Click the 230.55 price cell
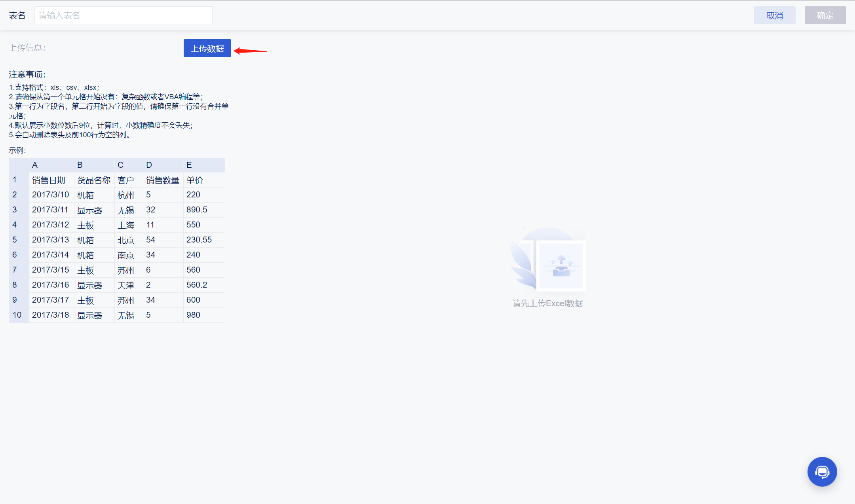The width and height of the screenshot is (855, 504). tap(199, 240)
